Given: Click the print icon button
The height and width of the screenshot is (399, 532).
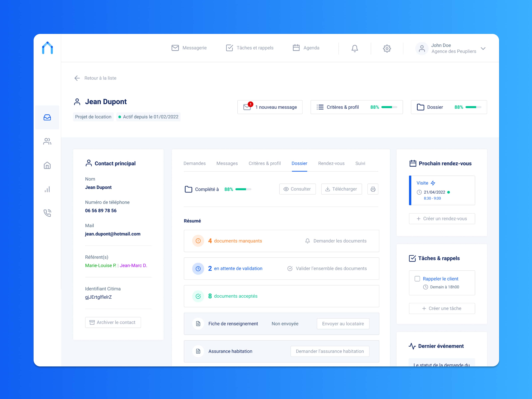Looking at the screenshot, I should (373, 189).
